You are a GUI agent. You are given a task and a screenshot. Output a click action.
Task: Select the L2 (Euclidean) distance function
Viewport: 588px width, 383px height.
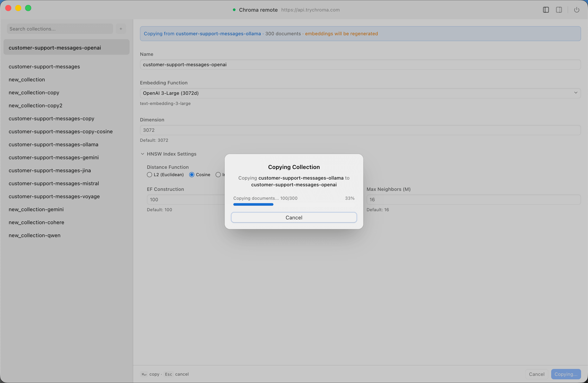click(x=149, y=174)
